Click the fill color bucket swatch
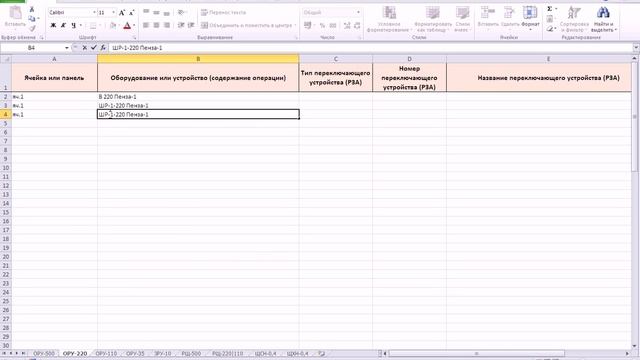 pyautogui.click(x=113, y=26)
